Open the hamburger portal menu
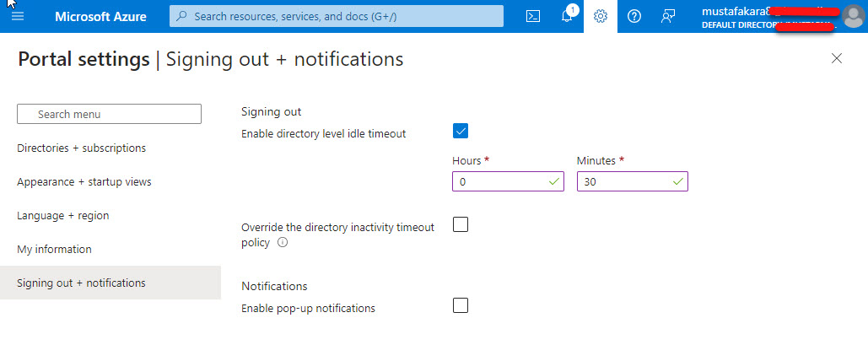Image resolution: width=868 pixels, height=361 pixels. [x=18, y=16]
